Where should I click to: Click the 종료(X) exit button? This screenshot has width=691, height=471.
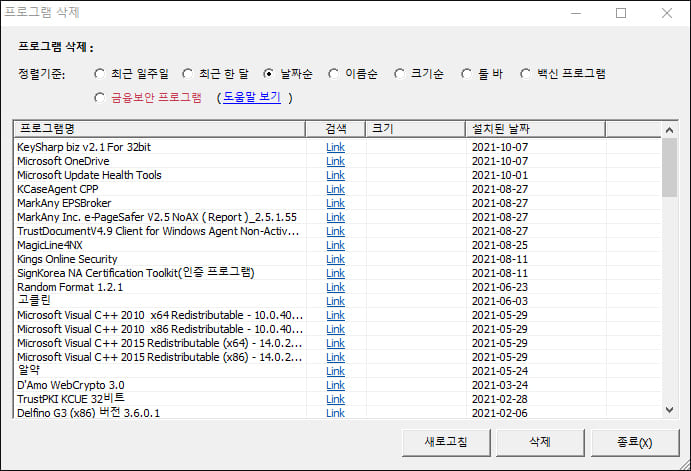[x=635, y=442]
